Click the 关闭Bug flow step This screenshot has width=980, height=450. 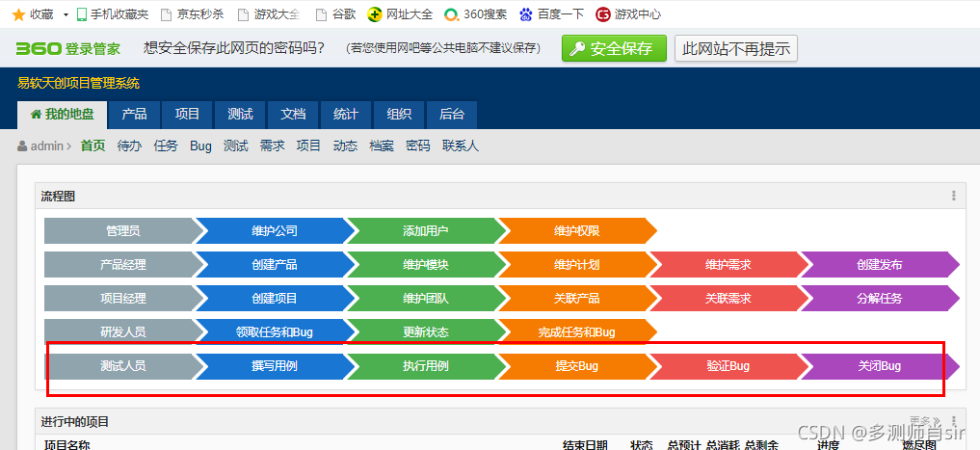880,365
